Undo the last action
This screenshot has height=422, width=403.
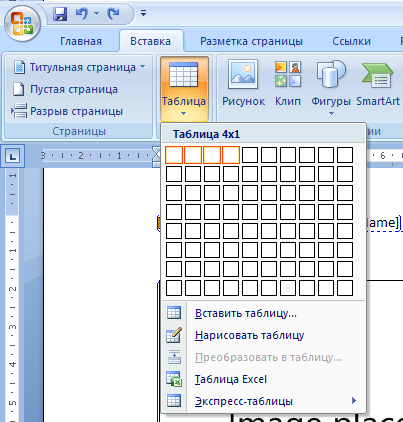click(82, 14)
